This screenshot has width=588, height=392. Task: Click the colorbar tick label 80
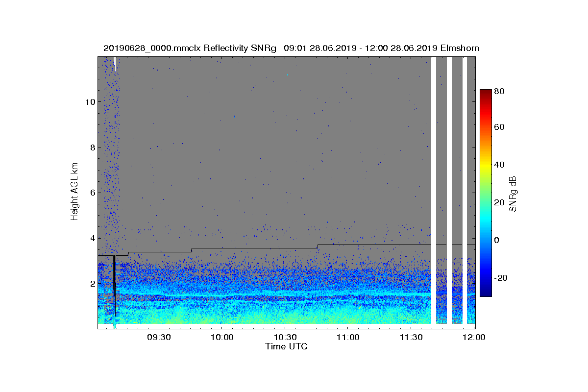(500, 91)
